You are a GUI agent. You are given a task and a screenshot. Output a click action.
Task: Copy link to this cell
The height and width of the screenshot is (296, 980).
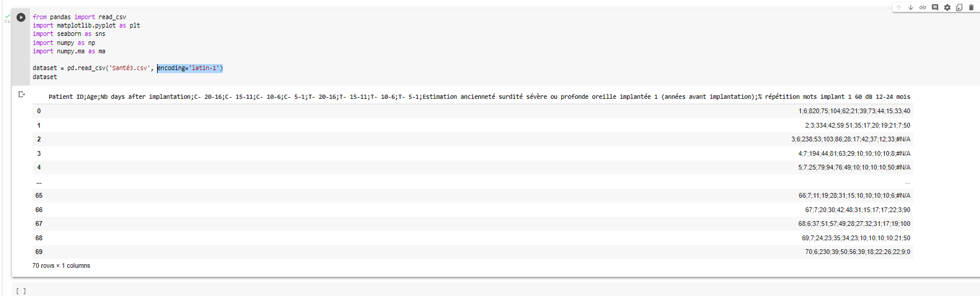coord(922,8)
